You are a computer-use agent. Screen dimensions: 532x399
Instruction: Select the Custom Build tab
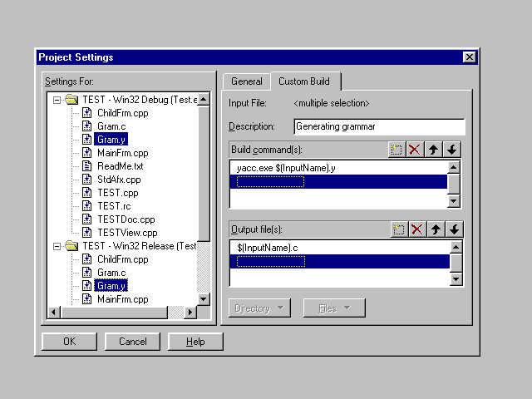[x=304, y=81]
